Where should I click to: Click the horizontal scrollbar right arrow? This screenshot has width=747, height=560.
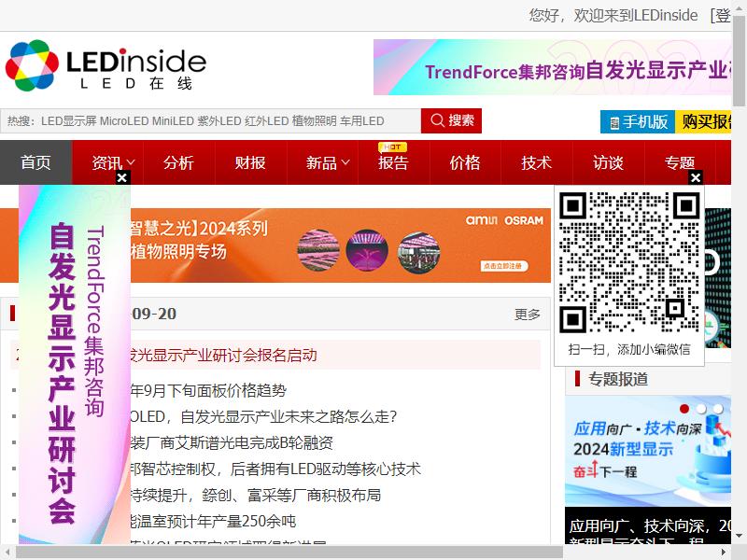[x=724, y=553]
